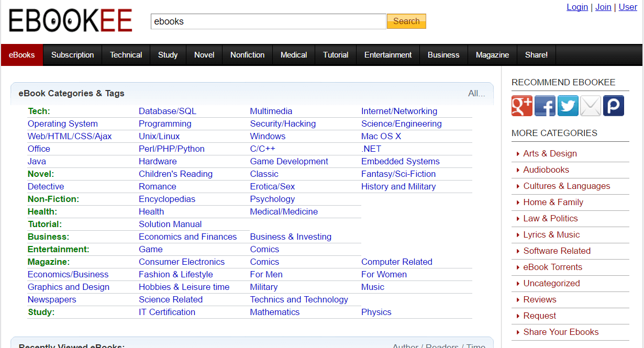644x348 pixels.
Task: Open Audiobooks sidebar category
Action: pyautogui.click(x=546, y=170)
